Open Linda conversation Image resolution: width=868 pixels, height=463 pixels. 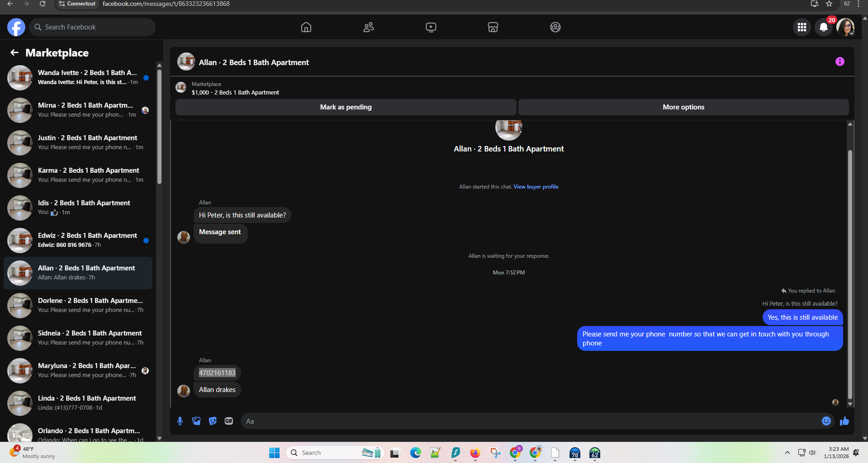tap(78, 403)
